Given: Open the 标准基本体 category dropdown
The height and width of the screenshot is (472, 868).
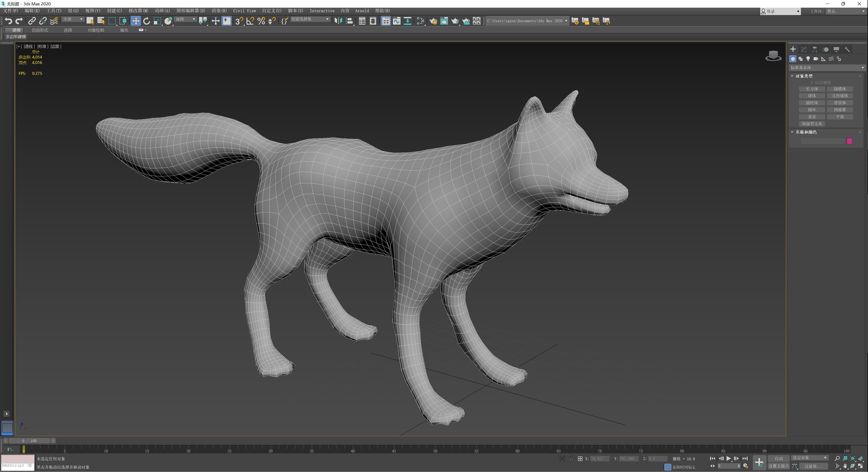Looking at the screenshot, I should pos(827,68).
